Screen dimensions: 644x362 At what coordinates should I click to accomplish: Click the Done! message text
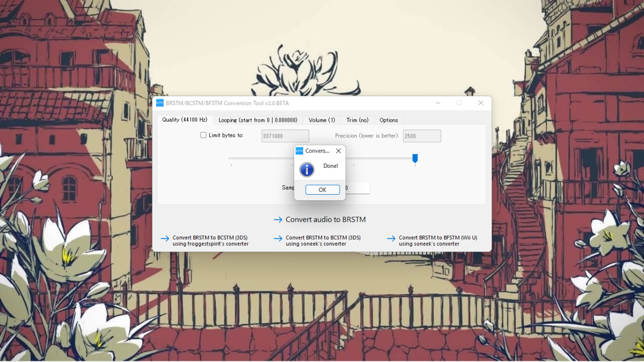tap(331, 166)
